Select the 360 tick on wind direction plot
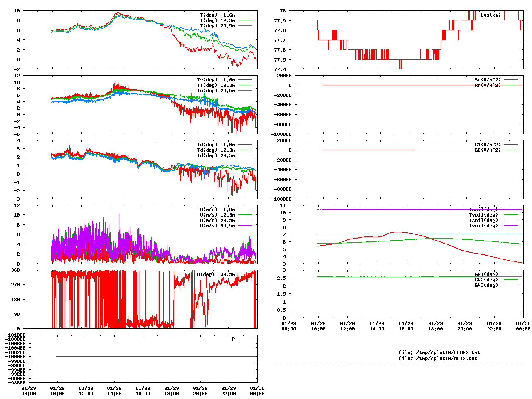This screenshot has height=399, width=532. 15,270
